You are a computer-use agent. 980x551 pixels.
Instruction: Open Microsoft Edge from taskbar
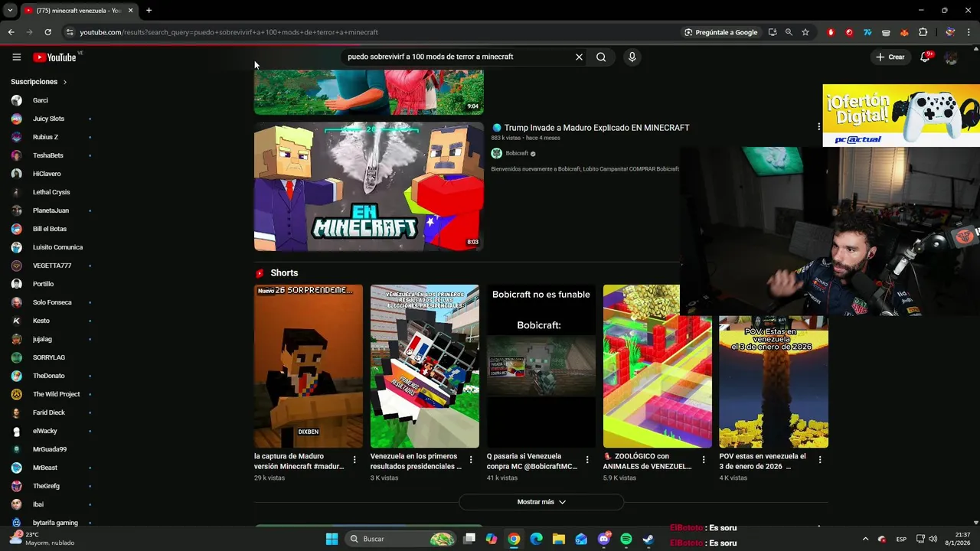(x=536, y=539)
